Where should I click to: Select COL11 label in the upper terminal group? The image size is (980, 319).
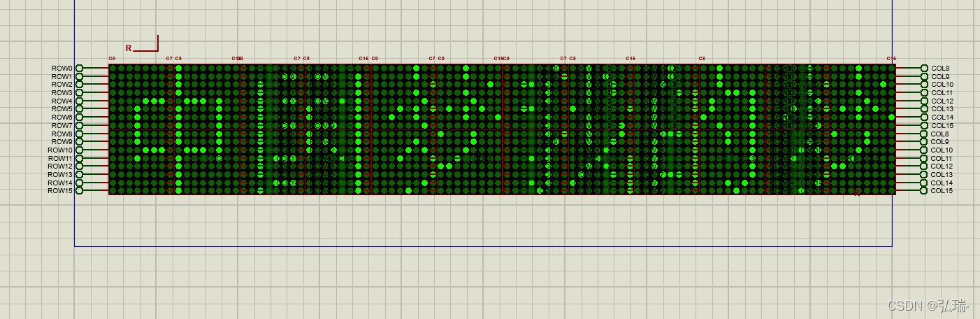coord(942,93)
